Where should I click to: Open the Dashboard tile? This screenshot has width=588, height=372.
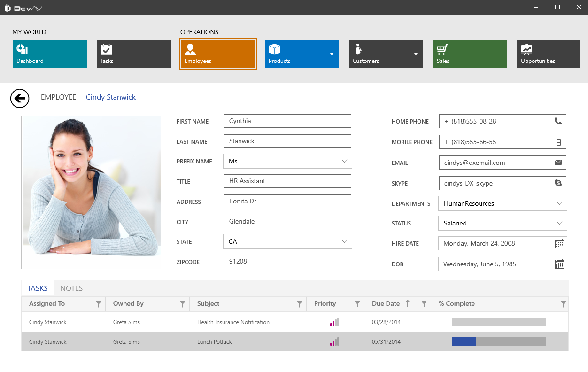(50, 54)
